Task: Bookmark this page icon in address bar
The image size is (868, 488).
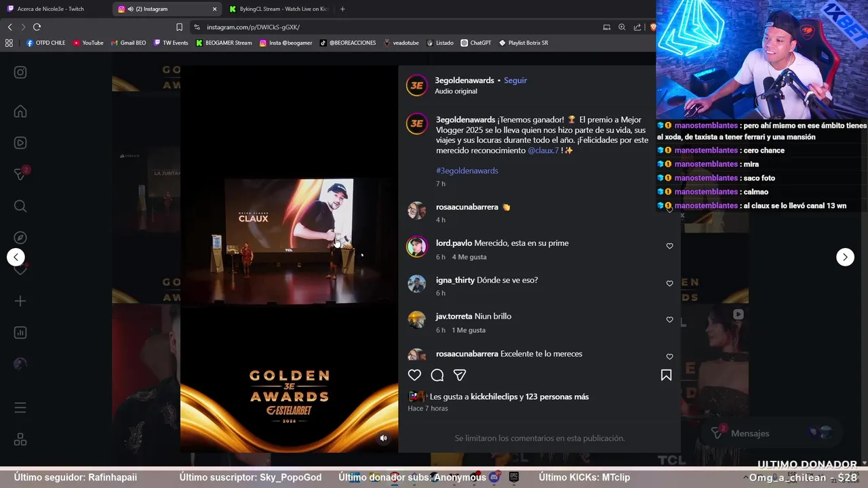Action: (179, 27)
